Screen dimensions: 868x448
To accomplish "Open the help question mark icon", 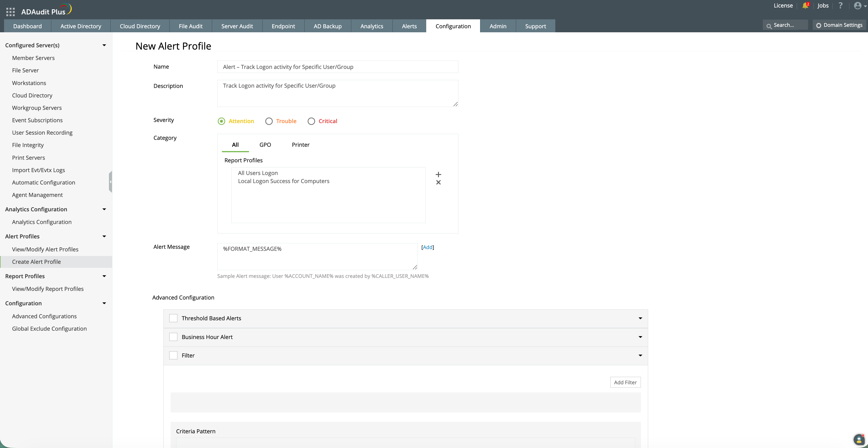I will pos(840,6).
